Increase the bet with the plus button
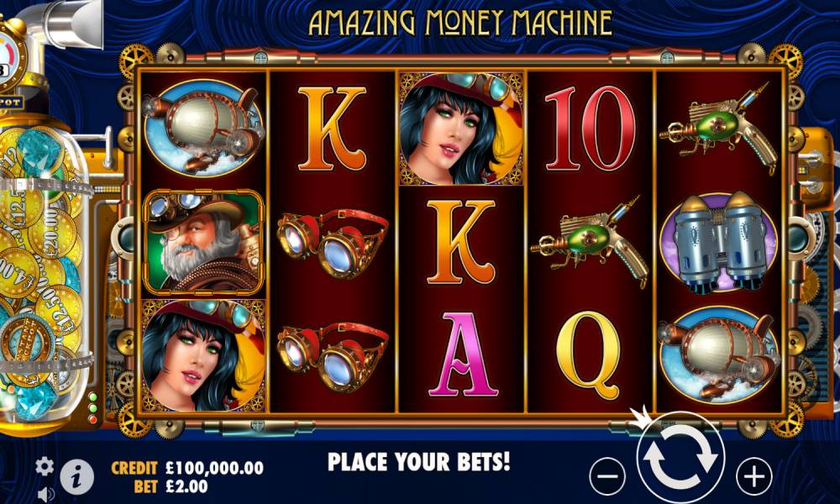This screenshot has height=504, width=840. tap(754, 475)
